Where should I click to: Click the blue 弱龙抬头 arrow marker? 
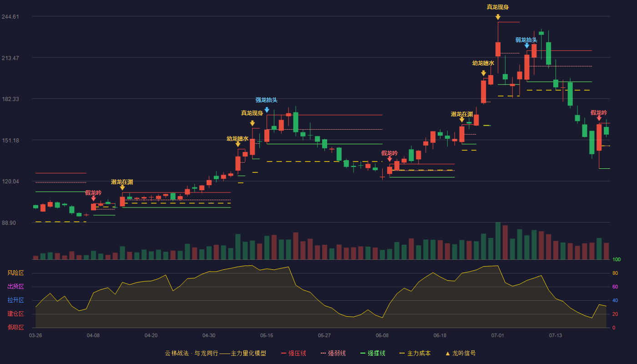click(x=526, y=45)
